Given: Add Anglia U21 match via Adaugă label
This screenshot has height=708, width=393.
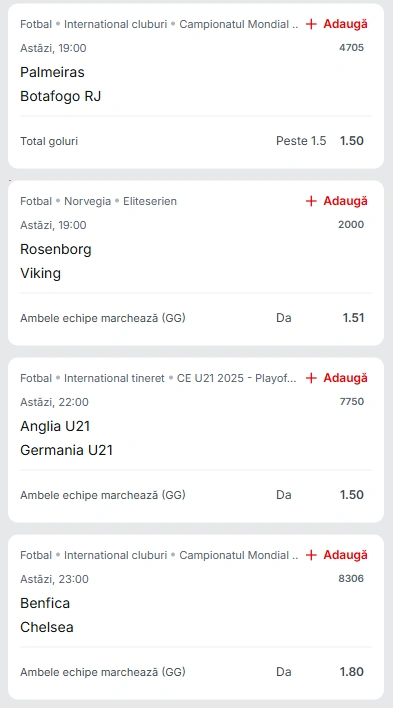Looking at the screenshot, I should 346,378.
